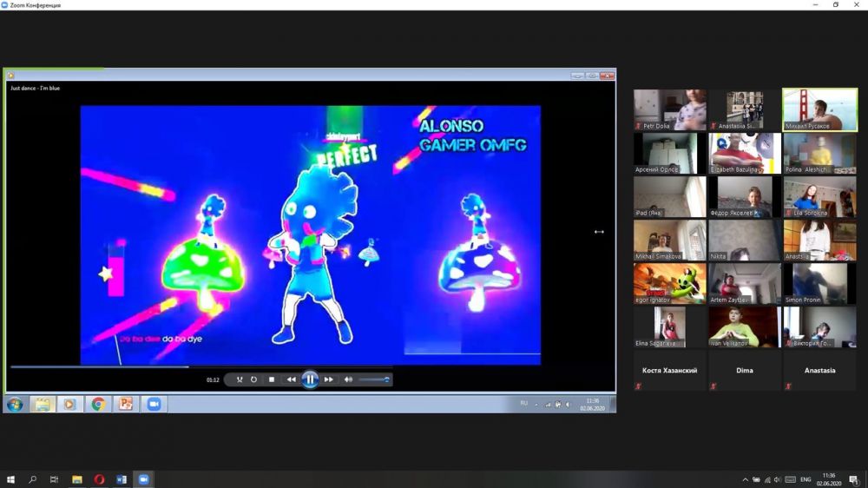Click the 'Just dance - I'm blue' title
Viewport: 868px width, 488px height.
pos(35,88)
